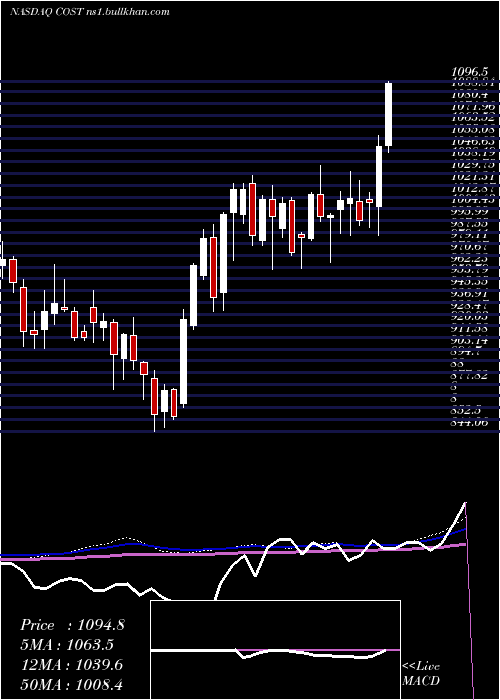Select the 5MA : 1063.5 value

(67, 645)
